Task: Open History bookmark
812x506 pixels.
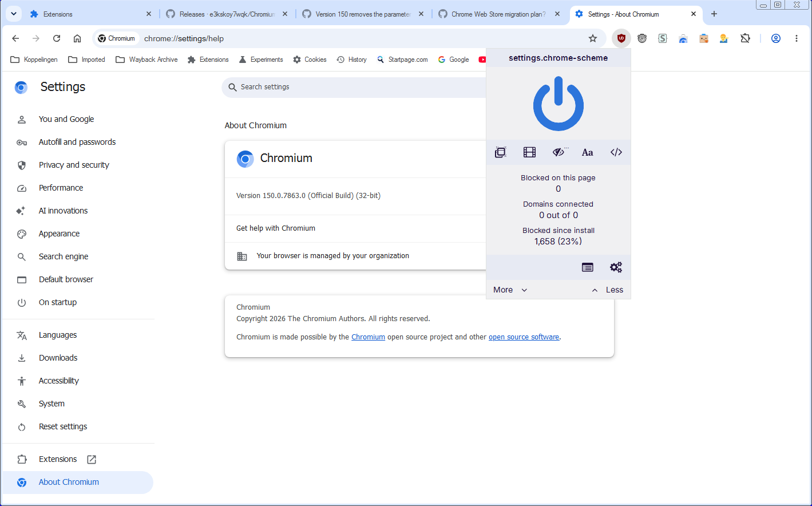Action: [x=352, y=60]
